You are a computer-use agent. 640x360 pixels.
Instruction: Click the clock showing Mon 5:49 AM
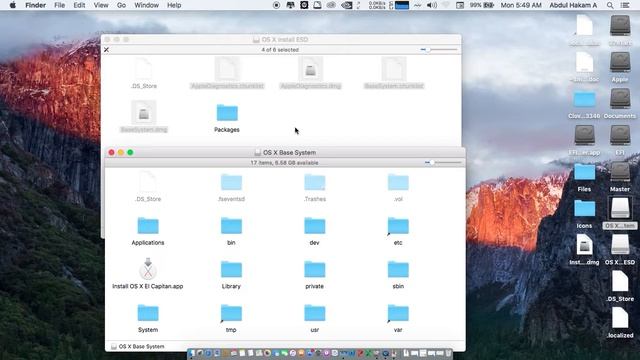click(521, 5)
